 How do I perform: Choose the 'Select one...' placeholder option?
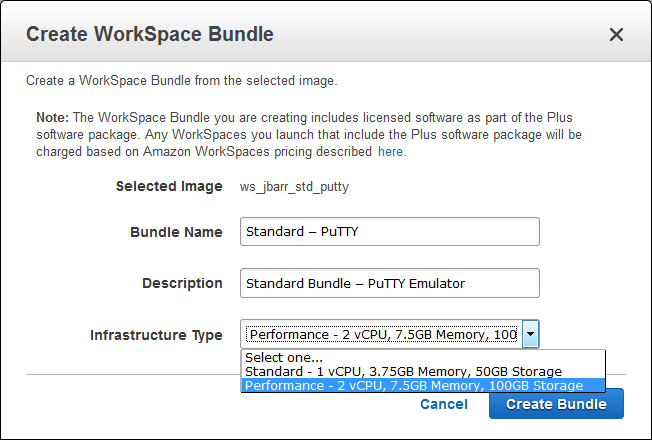[285, 358]
